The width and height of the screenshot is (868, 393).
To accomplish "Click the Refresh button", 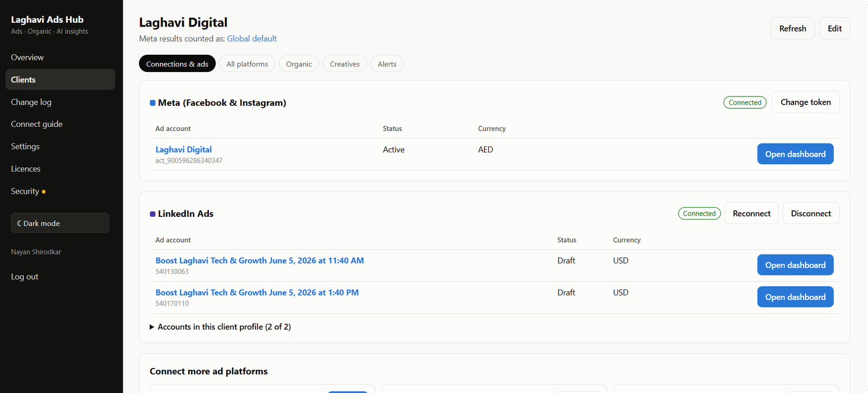I will 793,28.
